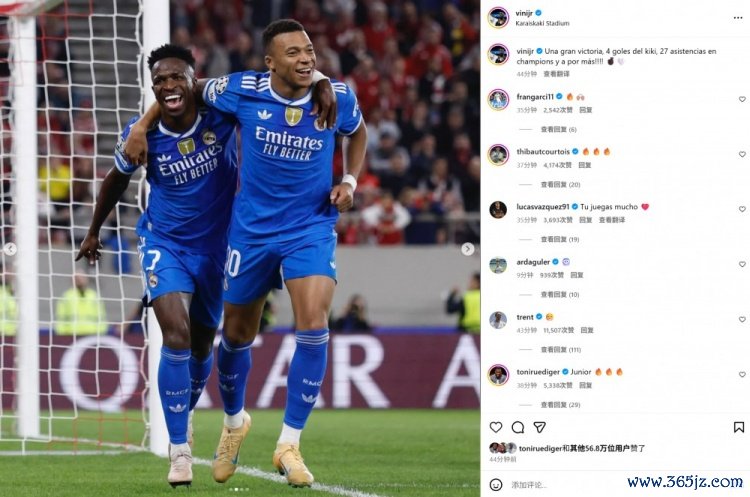Image resolution: width=750 pixels, height=497 pixels.
Task: View translation of vinijr's caption
Action: point(556,74)
